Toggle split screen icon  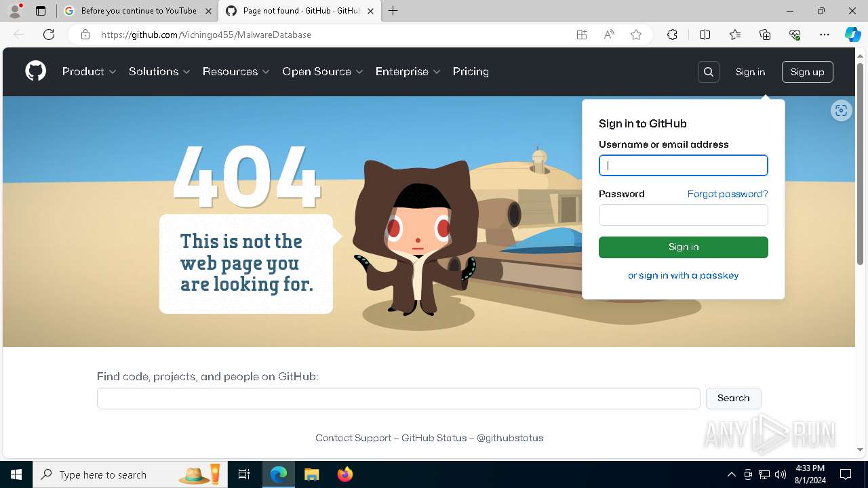705,35
